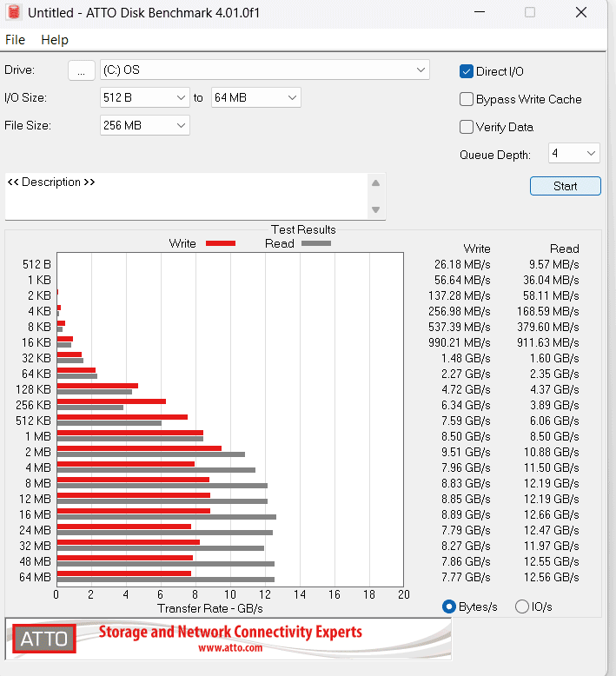Click the Start benchmark button

[x=565, y=186]
